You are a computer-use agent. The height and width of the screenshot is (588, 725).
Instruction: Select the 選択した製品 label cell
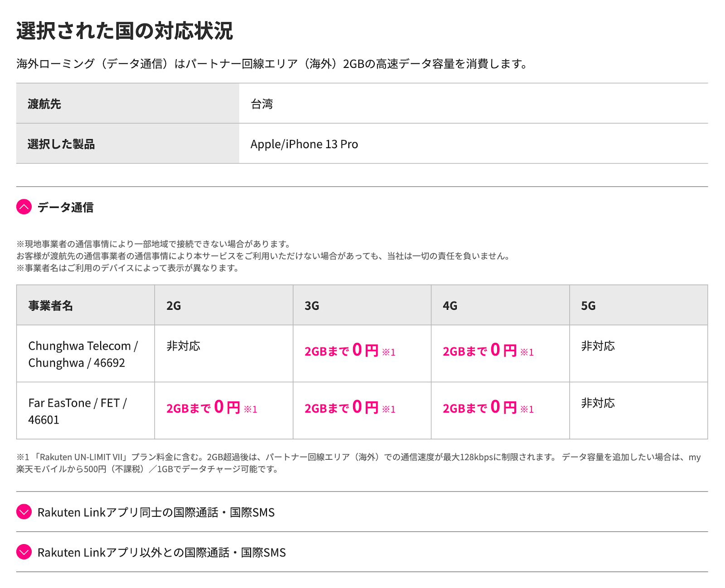pos(128,144)
